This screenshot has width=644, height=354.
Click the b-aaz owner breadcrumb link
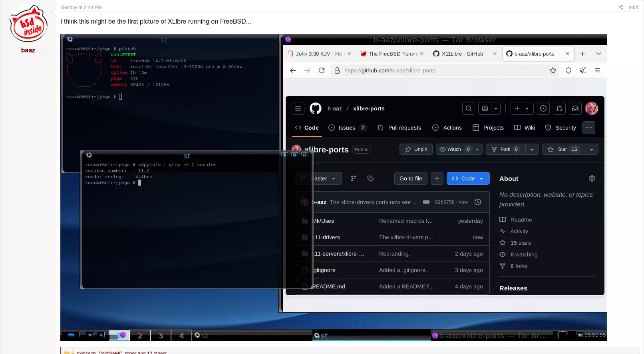pyautogui.click(x=335, y=108)
